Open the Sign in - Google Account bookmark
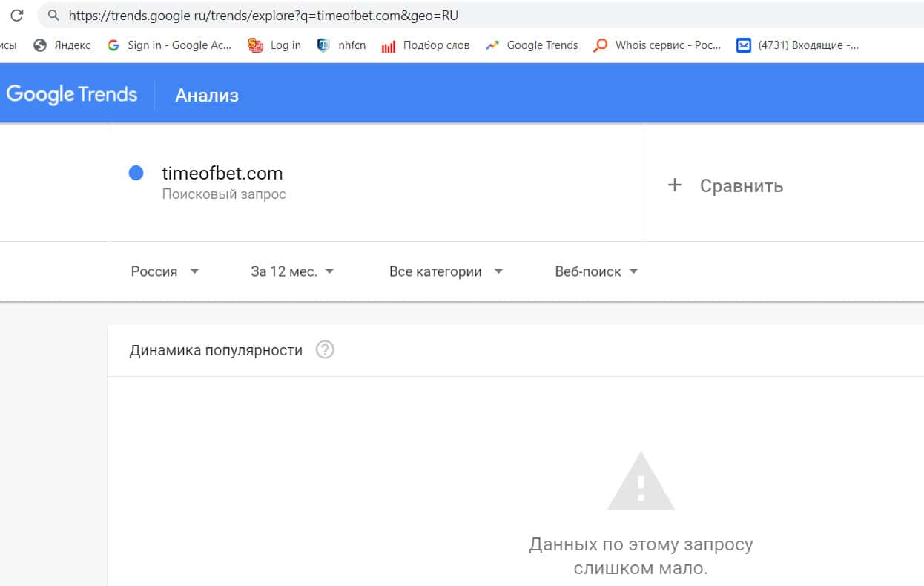The width and height of the screenshot is (924, 586). tap(170, 45)
